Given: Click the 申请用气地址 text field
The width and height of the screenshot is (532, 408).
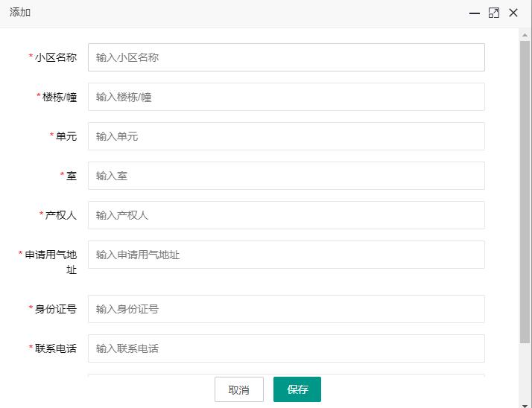Looking at the screenshot, I should point(286,255).
